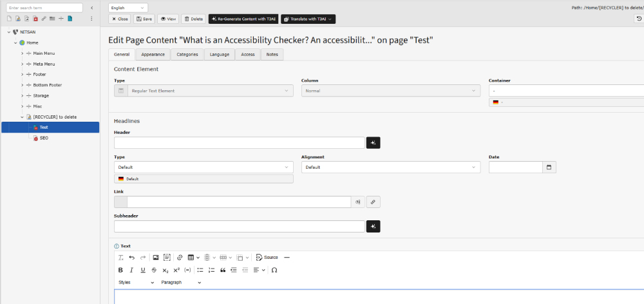Apply bold formatting in the editor
644x304 pixels.
click(x=121, y=270)
